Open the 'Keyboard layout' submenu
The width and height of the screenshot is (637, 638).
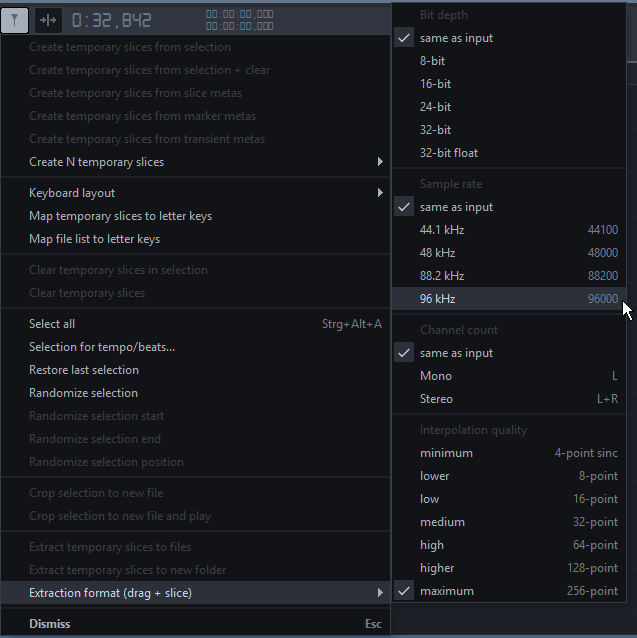pos(72,193)
